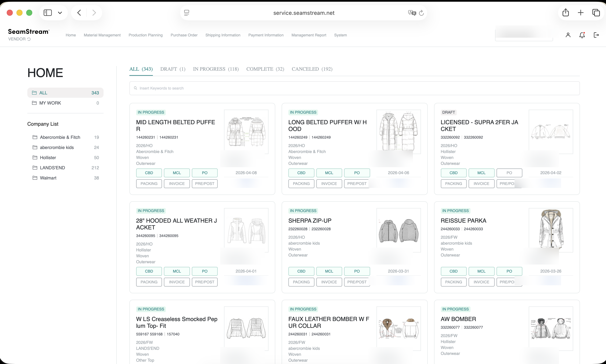Viewport: 606px width, 364px height.
Task: Click the keyword search field
Action: coord(354,88)
